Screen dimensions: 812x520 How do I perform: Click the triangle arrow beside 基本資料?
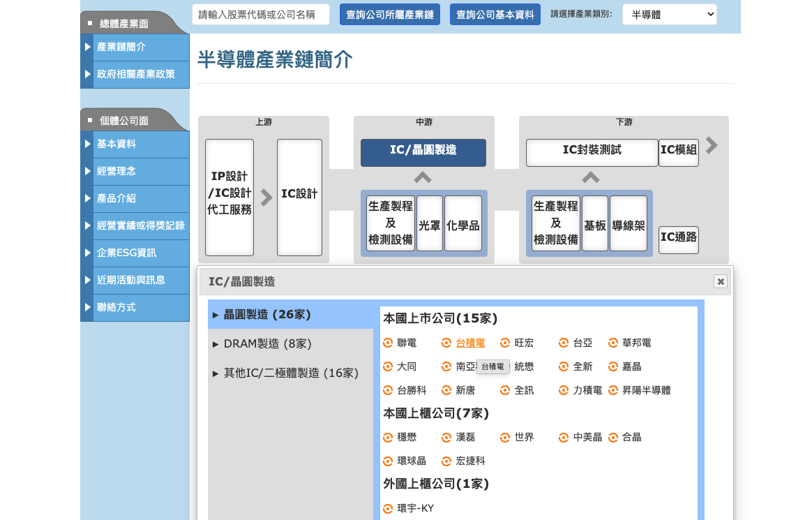[87, 144]
